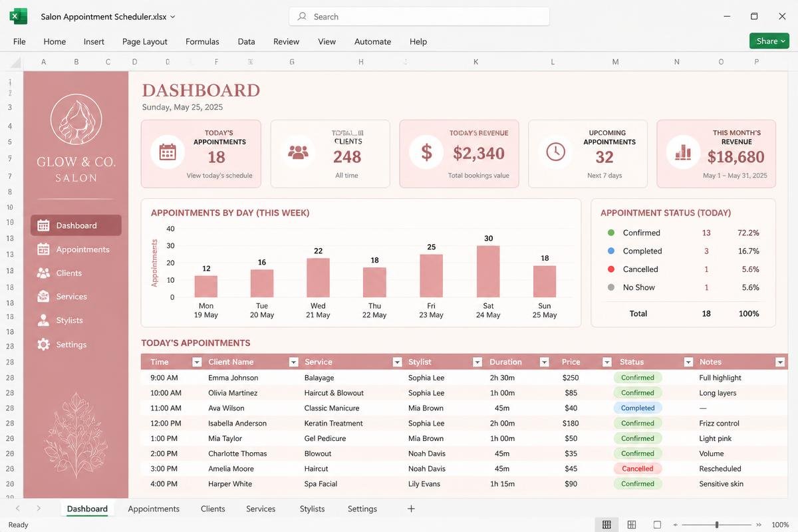
Task: Click the red Cancelled legend dot
Action: pos(610,269)
